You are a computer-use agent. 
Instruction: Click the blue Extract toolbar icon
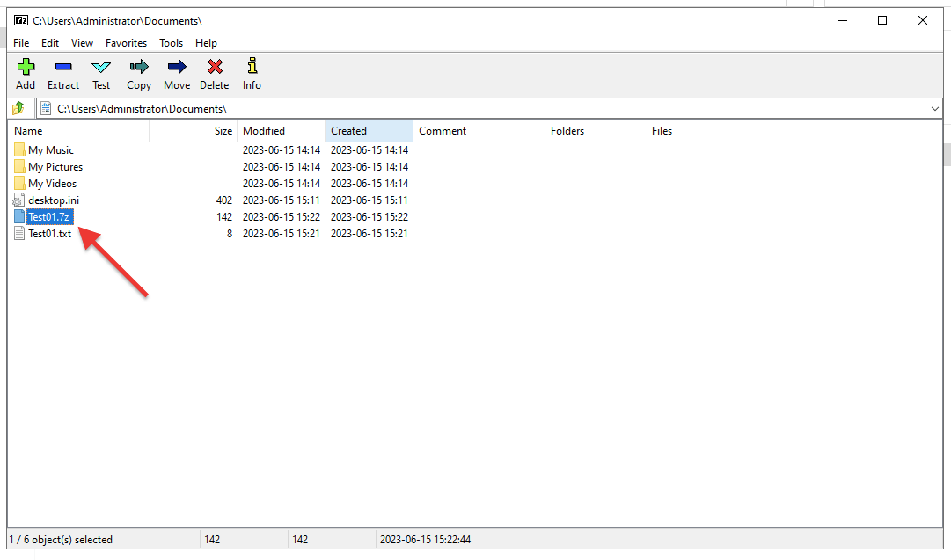click(63, 67)
